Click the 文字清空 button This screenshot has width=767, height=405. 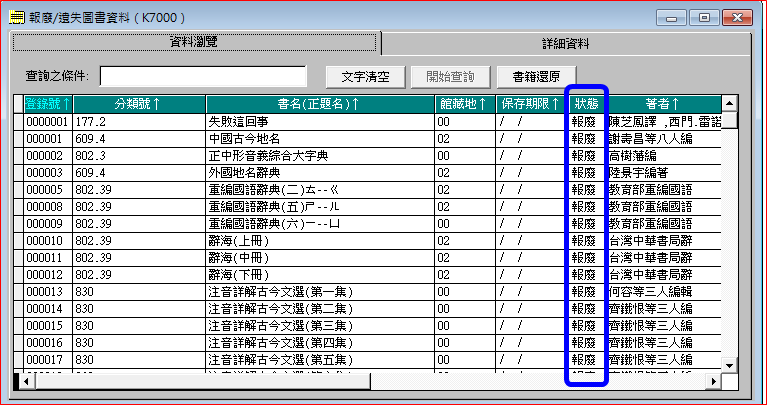pos(366,77)
